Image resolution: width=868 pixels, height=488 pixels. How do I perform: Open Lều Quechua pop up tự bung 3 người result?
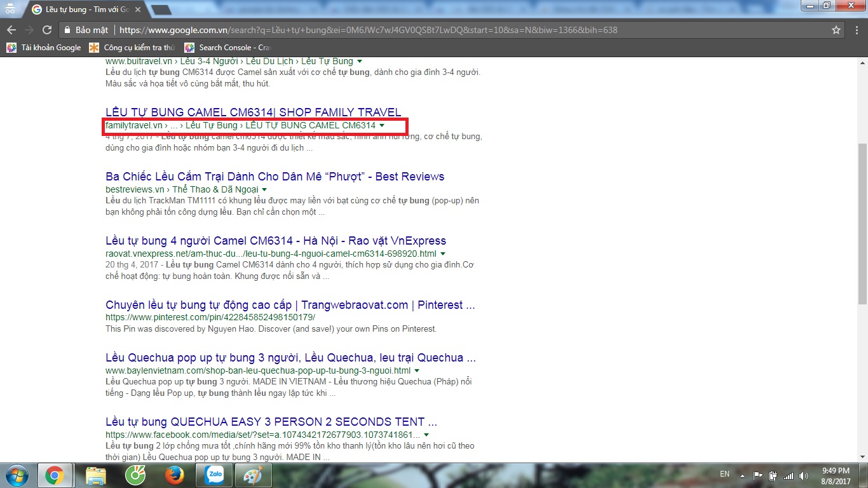[x=290, y=358]
